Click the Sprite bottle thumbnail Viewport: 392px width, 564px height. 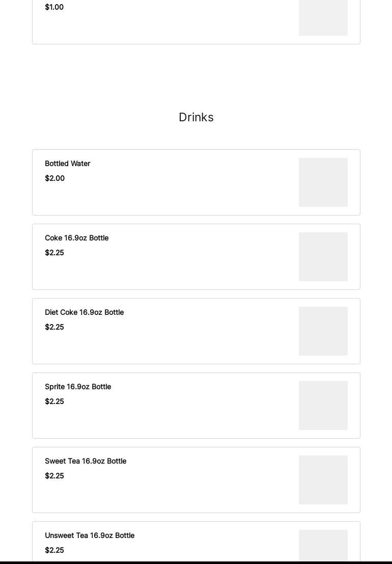click(x=323, y=406)
